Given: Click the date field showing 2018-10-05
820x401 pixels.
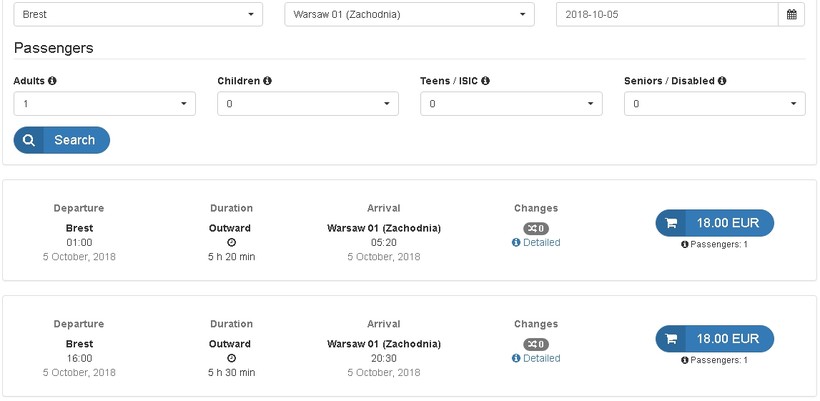Looking at the screenshot, I should [x=666, y=15].
